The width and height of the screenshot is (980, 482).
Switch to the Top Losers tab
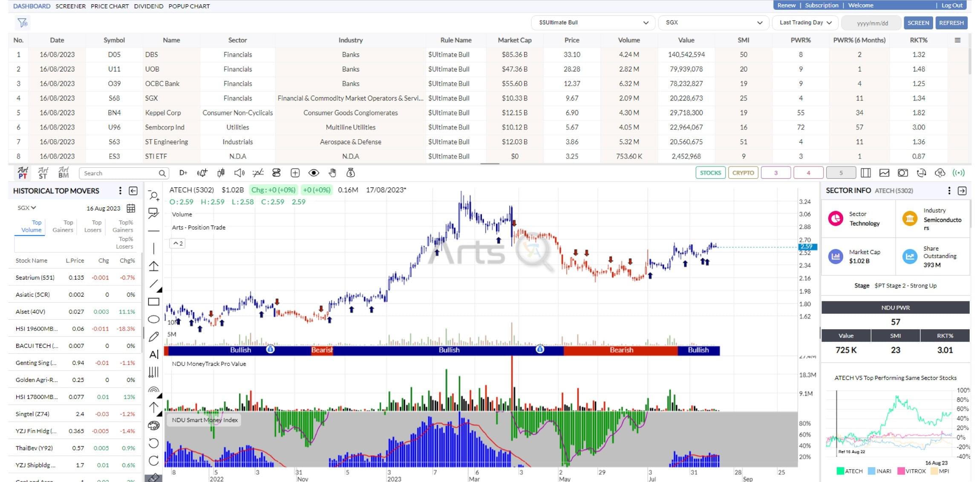point(93,226)
